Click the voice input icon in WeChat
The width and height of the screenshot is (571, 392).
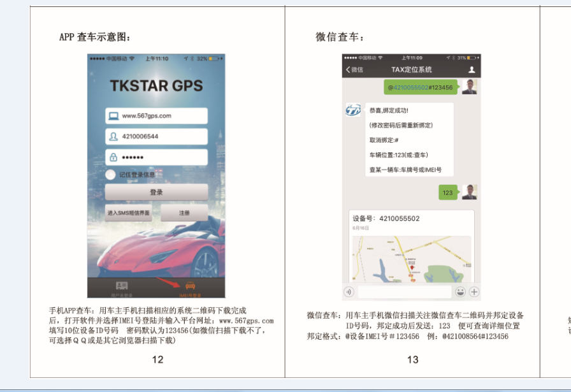[349, 292]
